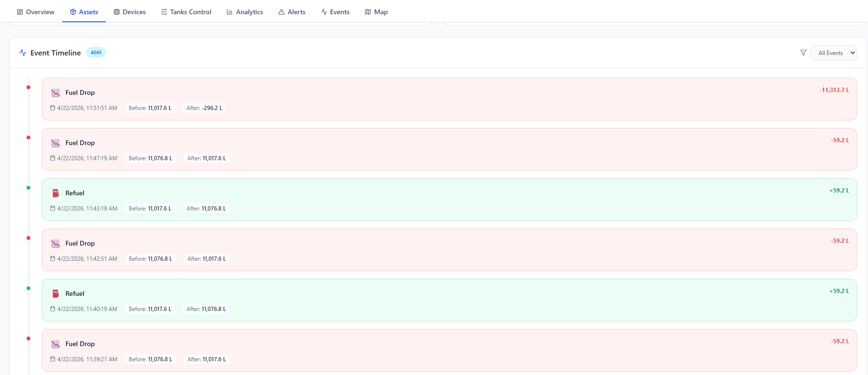This screenshot has width=868, height=375.
Task: Click the -59.2 L amount for 11:39:21 AM
Action: 840,341
